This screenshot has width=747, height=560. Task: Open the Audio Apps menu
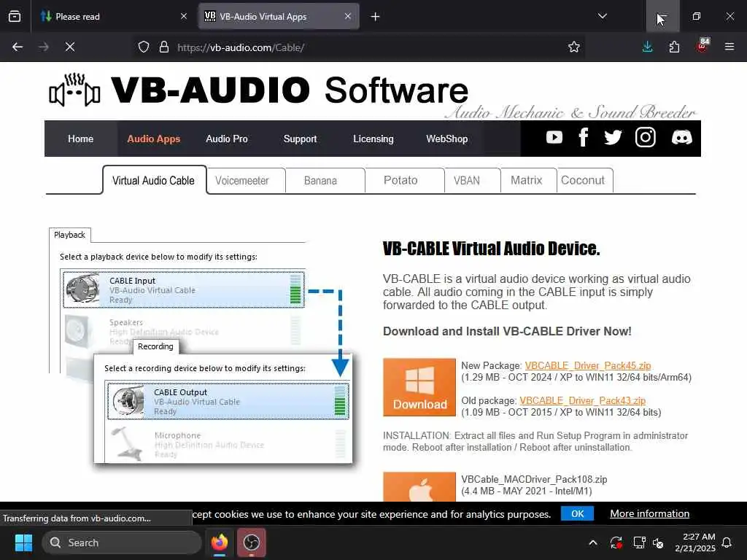click(153, 139)
